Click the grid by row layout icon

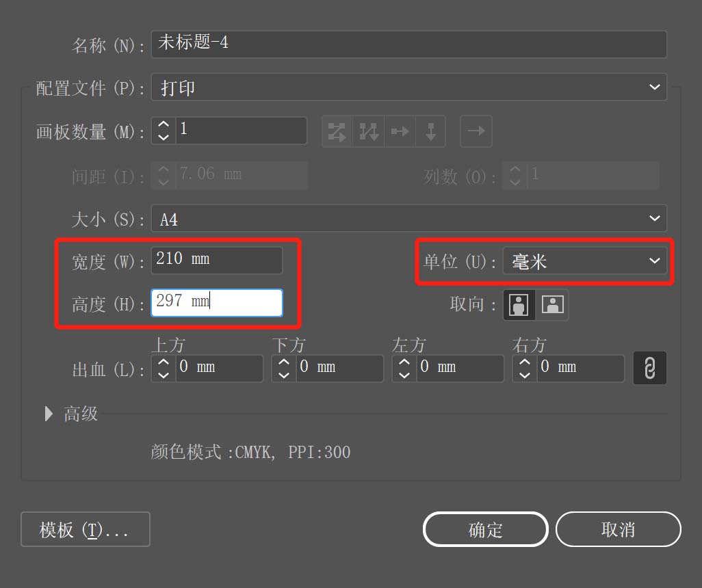[337, 131]
